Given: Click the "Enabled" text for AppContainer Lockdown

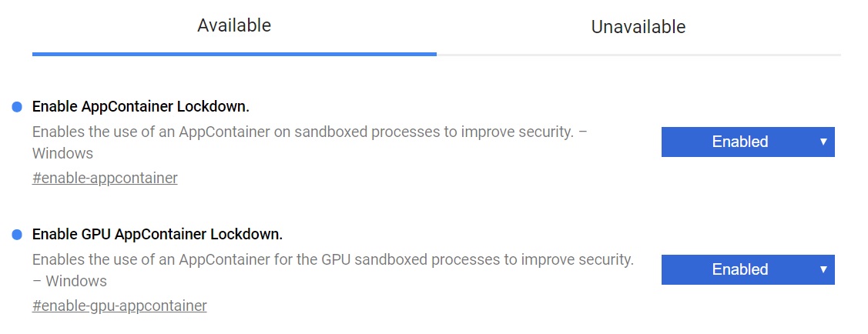Looking at the screenshot, I should click(x=739, y=142).
